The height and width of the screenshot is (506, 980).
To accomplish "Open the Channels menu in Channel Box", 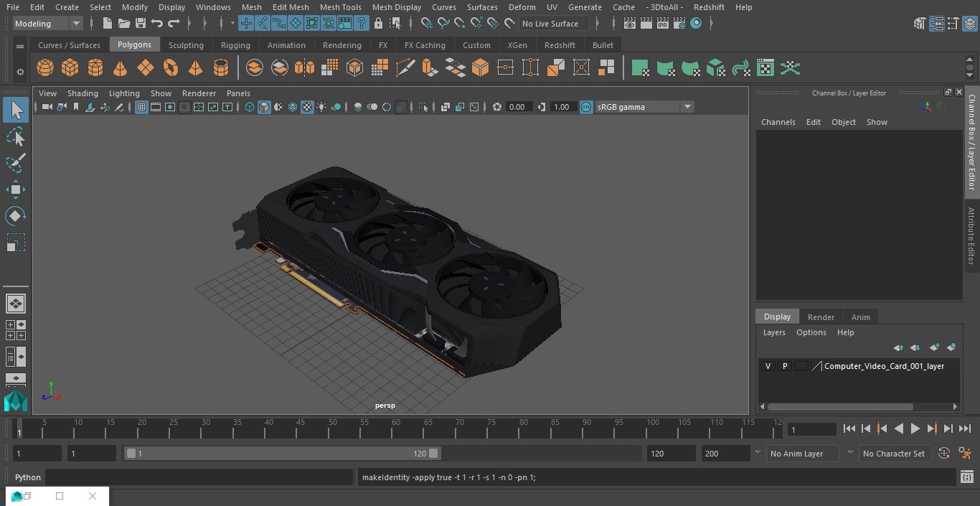I will point(778,122).
